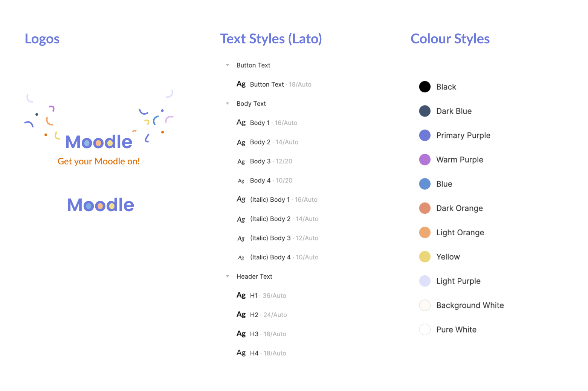Screen dimensions: 588x391
Task: Pick the Light Orange swatch
Action: [x=425, y=233]
